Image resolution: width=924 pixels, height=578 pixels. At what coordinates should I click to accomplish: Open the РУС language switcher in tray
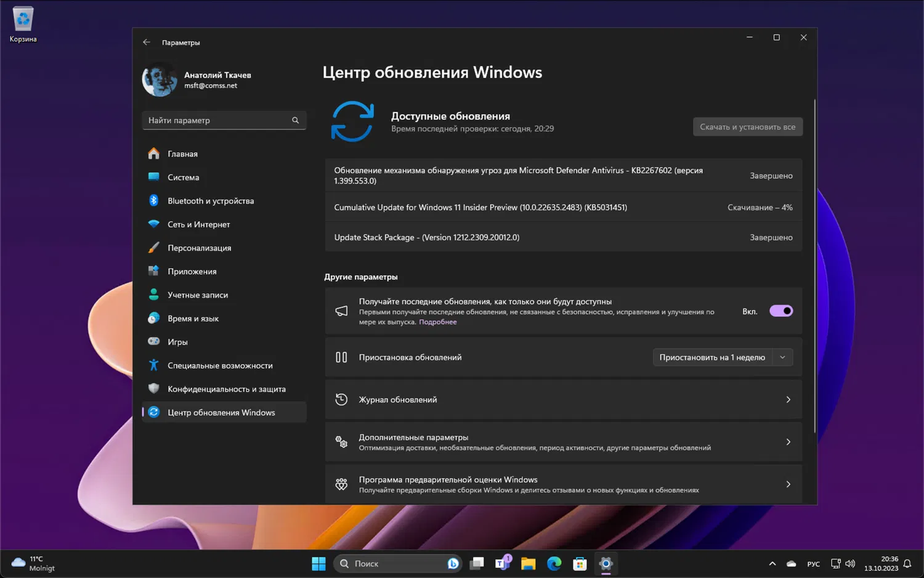(814, 564)
